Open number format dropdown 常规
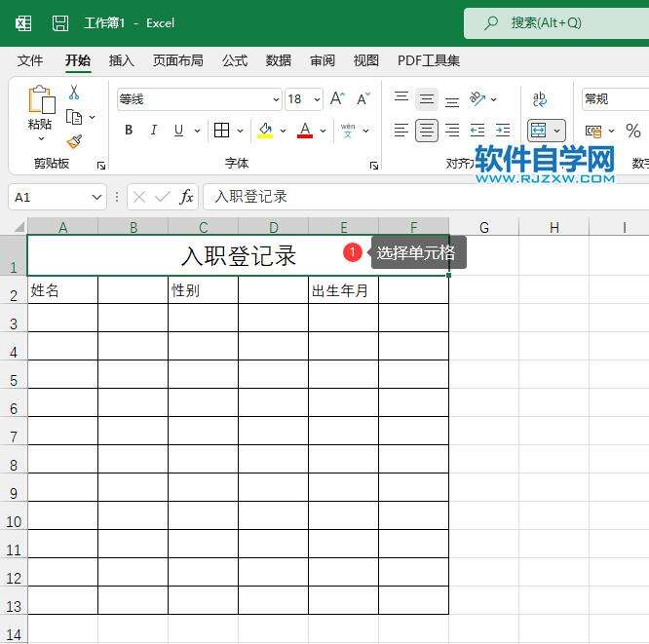The width and height of the screenshot is (649, 644). point(616,99)
